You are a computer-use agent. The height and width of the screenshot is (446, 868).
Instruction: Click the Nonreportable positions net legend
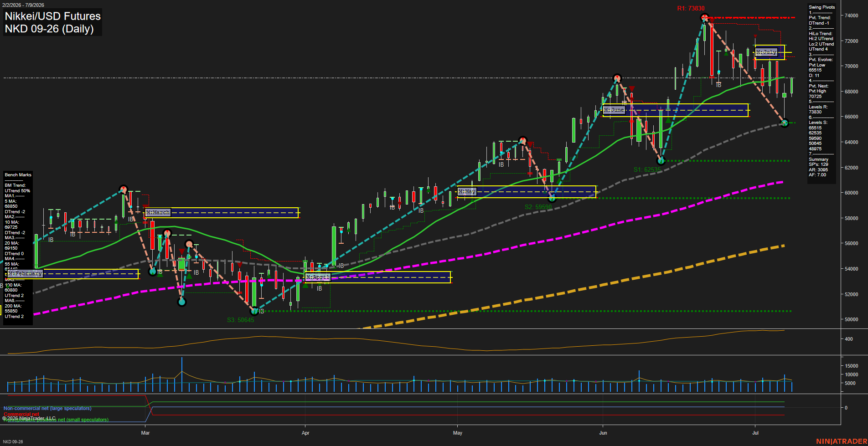point(56,420)
